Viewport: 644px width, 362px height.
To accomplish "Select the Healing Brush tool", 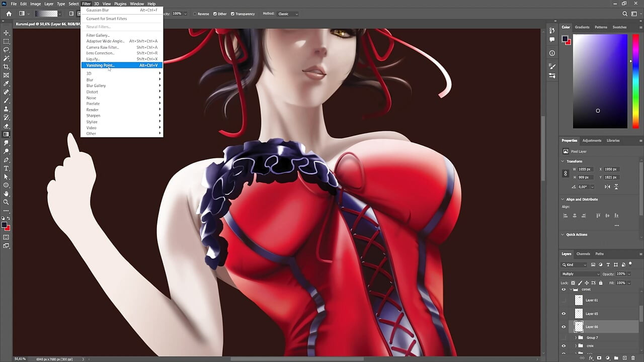I will pyautogui.click(x=7, y=92).
